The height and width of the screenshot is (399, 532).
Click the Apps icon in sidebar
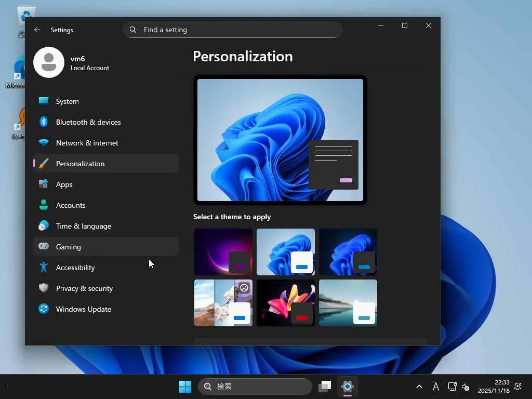44,184
